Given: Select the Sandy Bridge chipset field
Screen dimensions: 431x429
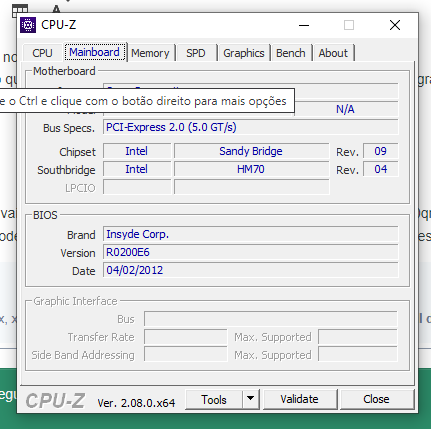Looking at the screenshot, I should pyautogui.click(x=252, y=151).
